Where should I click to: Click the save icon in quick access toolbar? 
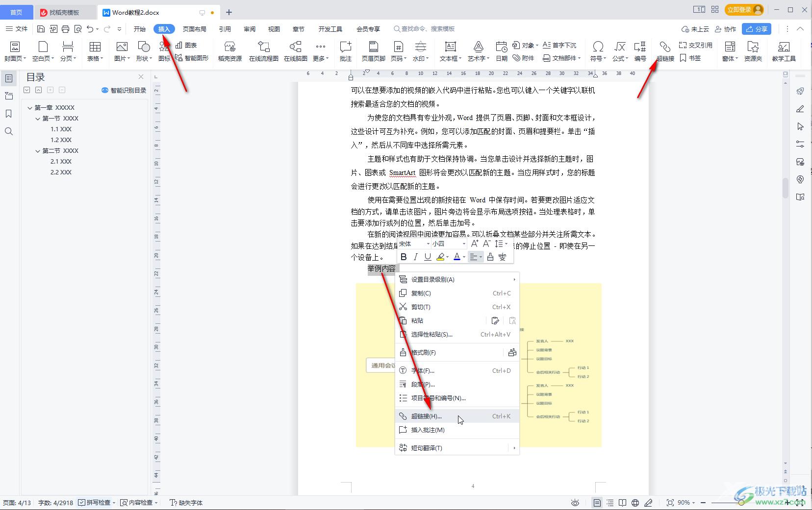point(41,29)
